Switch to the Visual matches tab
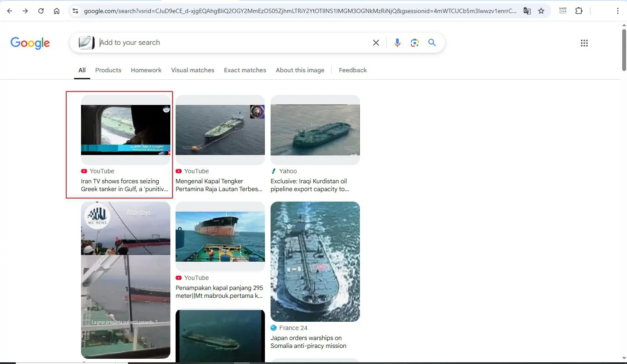Viewport: 627px width, 364px height. coord(193,70)
